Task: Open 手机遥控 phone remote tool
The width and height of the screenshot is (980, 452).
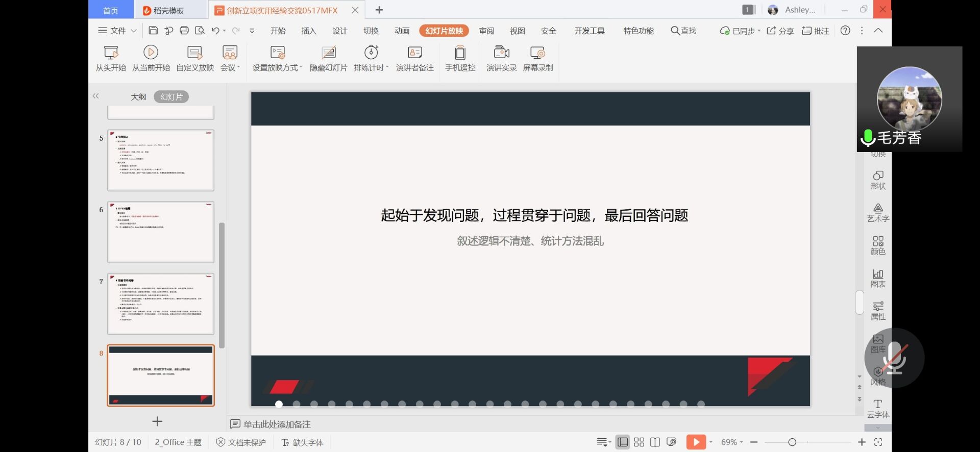Action: (460, 53)
